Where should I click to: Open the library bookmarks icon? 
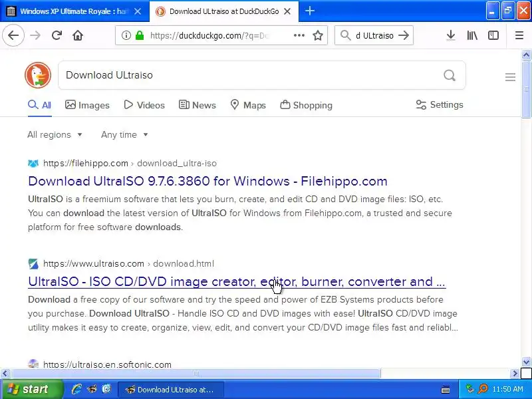click(x=472, y=35)
